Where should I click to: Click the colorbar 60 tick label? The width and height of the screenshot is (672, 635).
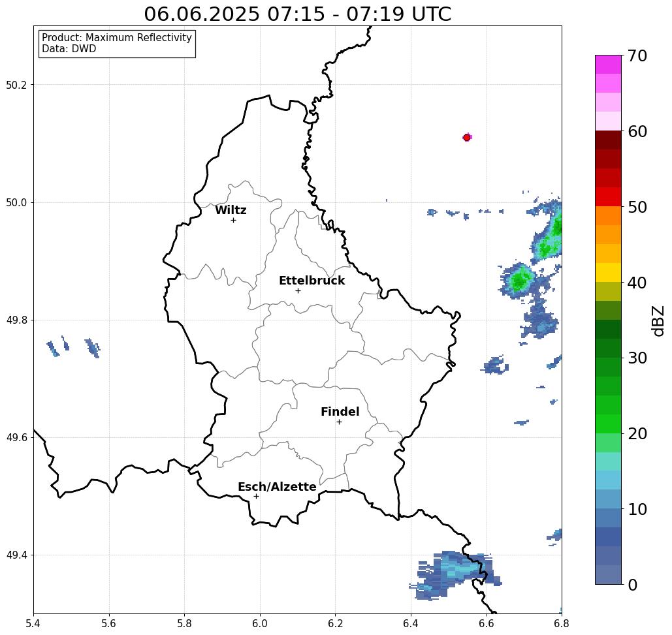point(637,131)
